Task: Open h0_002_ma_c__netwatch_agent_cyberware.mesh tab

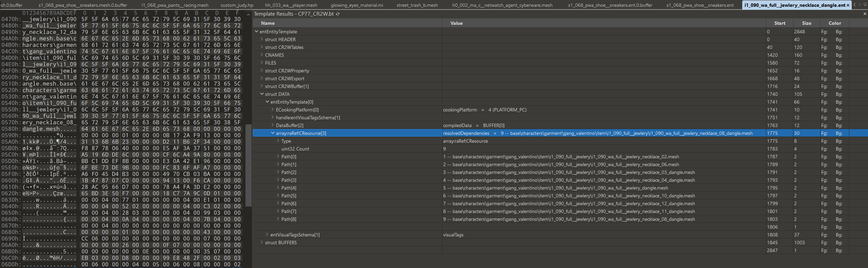Action: (502, 5)
